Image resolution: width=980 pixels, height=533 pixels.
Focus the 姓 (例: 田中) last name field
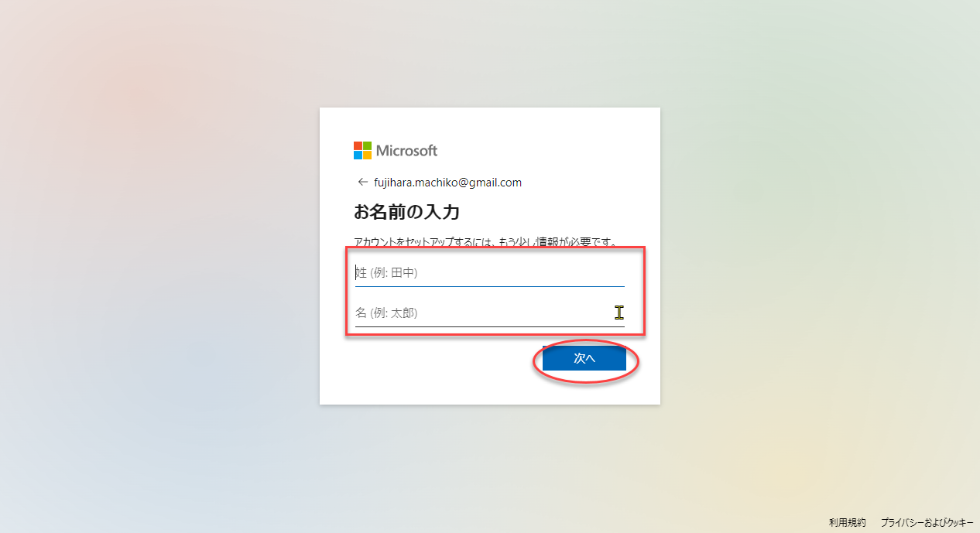490,272
